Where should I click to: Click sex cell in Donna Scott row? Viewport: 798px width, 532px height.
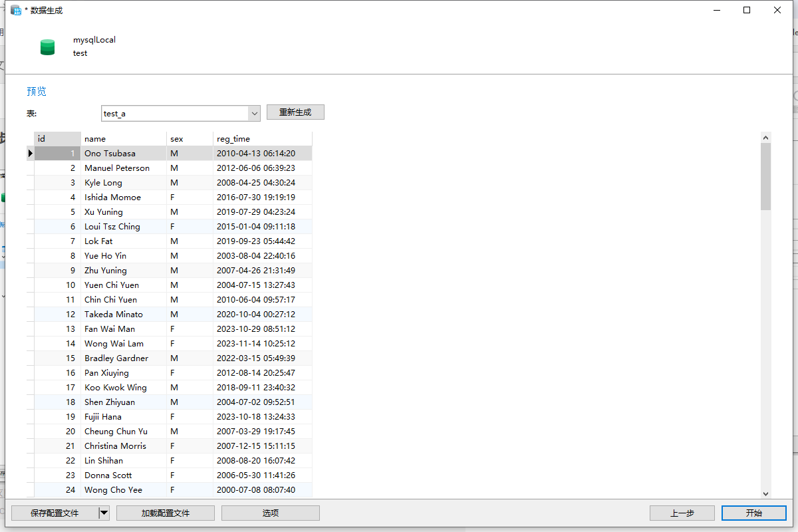[x=190, y=475]
